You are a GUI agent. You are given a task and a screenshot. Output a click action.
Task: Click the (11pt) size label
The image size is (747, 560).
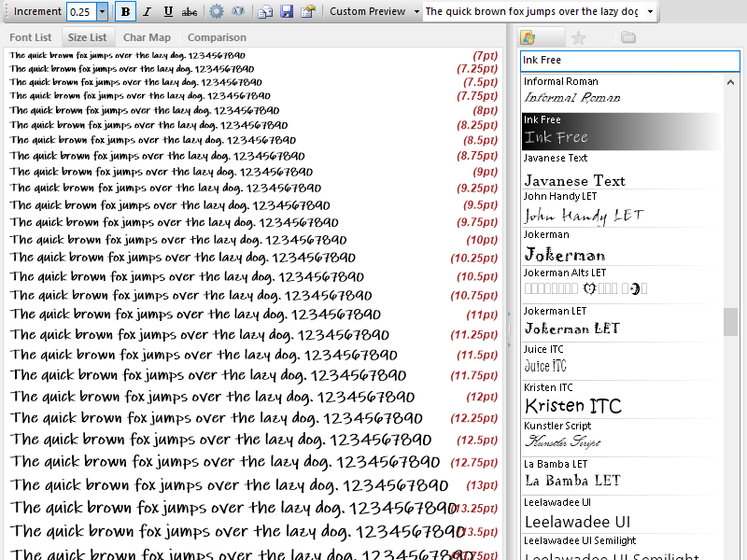point(482,315)
